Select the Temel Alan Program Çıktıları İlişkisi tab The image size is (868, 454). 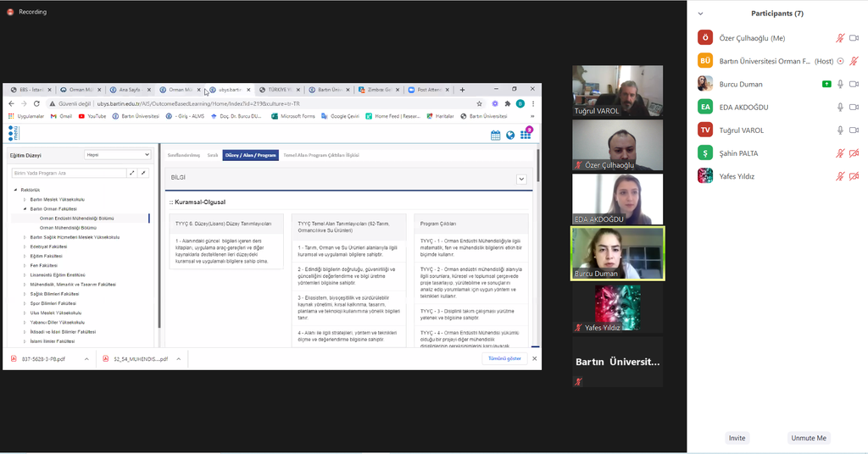click(x=320, y=156)
